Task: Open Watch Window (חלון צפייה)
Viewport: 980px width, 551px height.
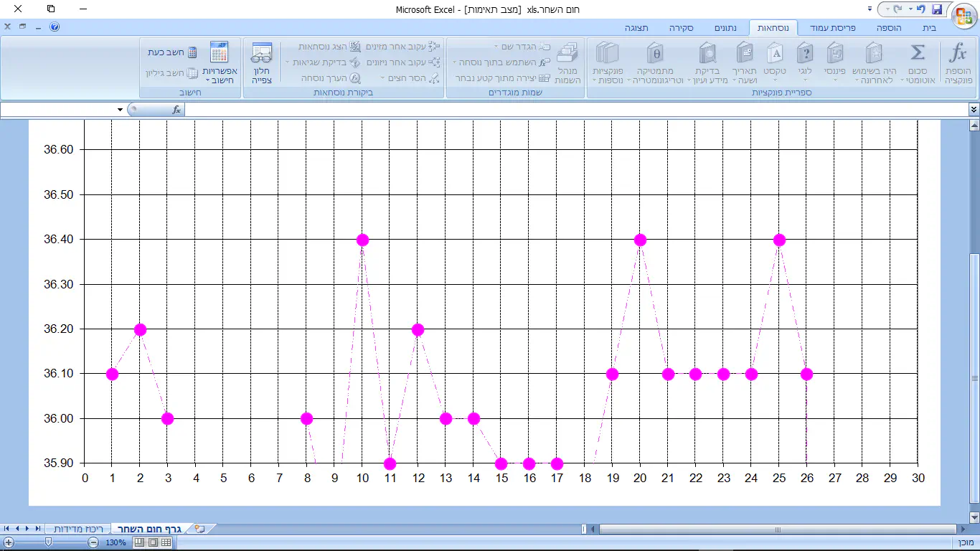Action: pos(262,63)
